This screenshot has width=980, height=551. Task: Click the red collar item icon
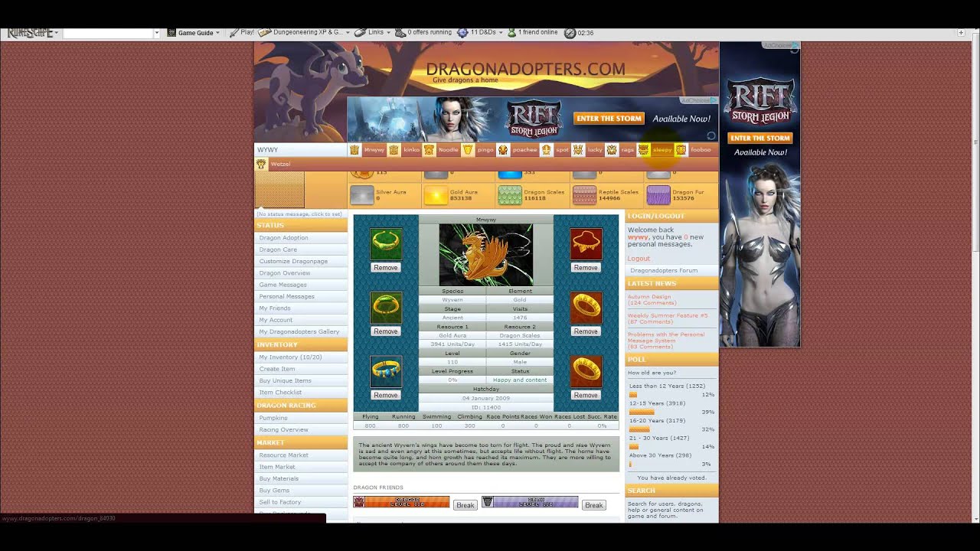point(586,244)
